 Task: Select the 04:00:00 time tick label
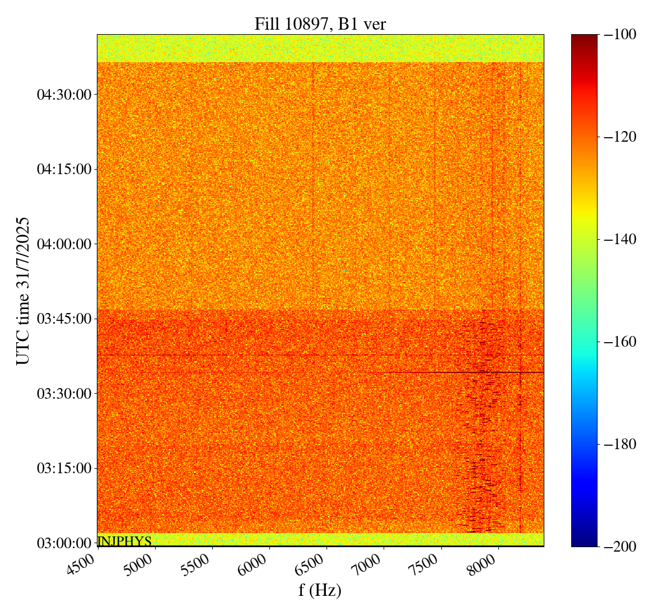pyautogui.click(x=64, y=244)
